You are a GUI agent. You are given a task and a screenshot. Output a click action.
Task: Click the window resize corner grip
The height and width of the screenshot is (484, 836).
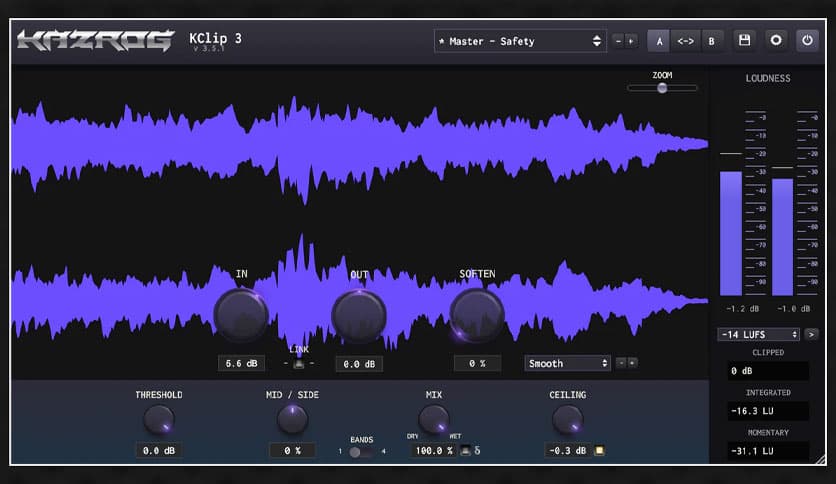pos(821,459)
